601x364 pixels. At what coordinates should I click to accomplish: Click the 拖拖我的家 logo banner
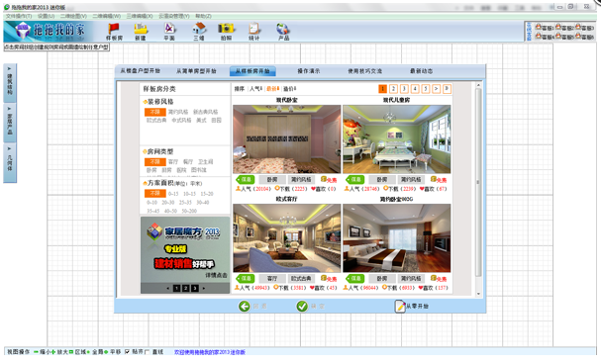49,32
